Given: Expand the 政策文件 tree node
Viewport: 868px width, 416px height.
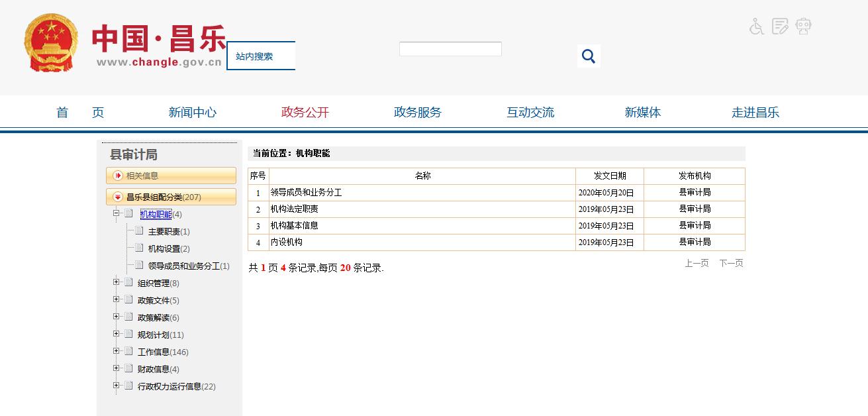Looking at the screenshot, I should (x=117, y=299).
